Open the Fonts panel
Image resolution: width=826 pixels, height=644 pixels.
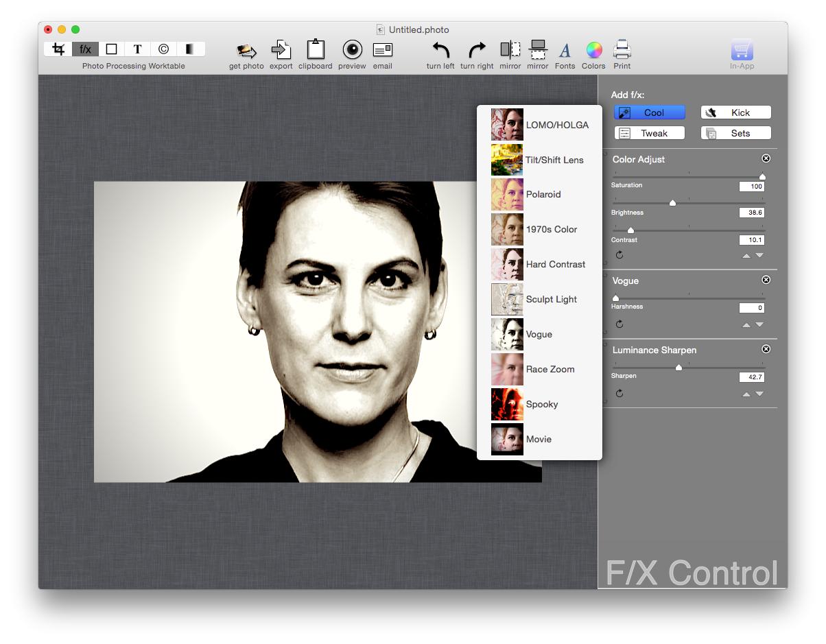coord(565,50)
